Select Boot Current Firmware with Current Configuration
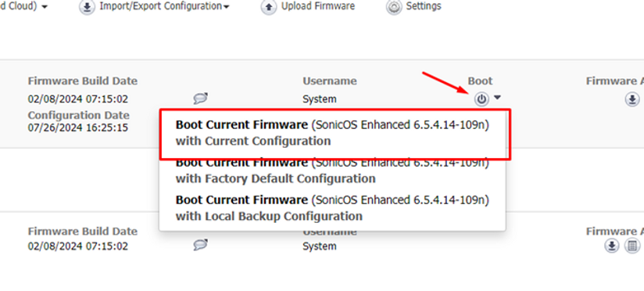The image size is (644, 291). [332, 133]
